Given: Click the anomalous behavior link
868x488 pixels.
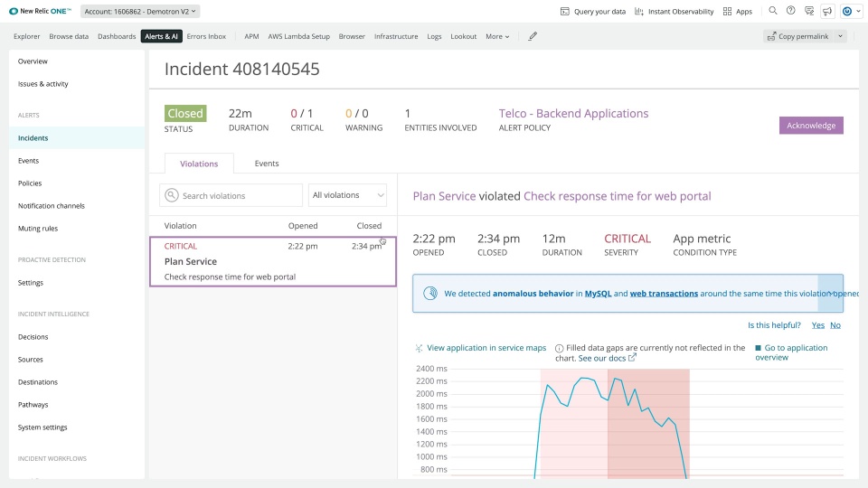Looking at the screenshot, I should coord(533,294).
